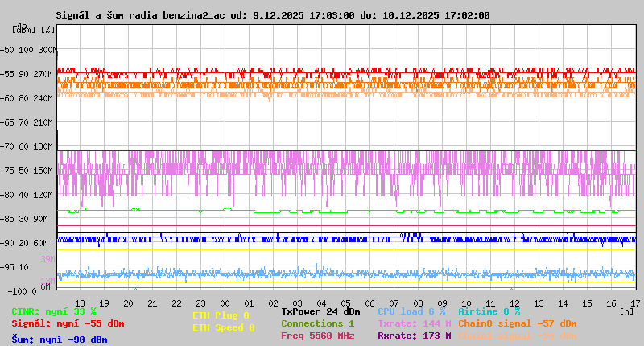Select the Rxrate 173 M legend entry
This screenshot has height=346, width=644.
tap(415, 336)
